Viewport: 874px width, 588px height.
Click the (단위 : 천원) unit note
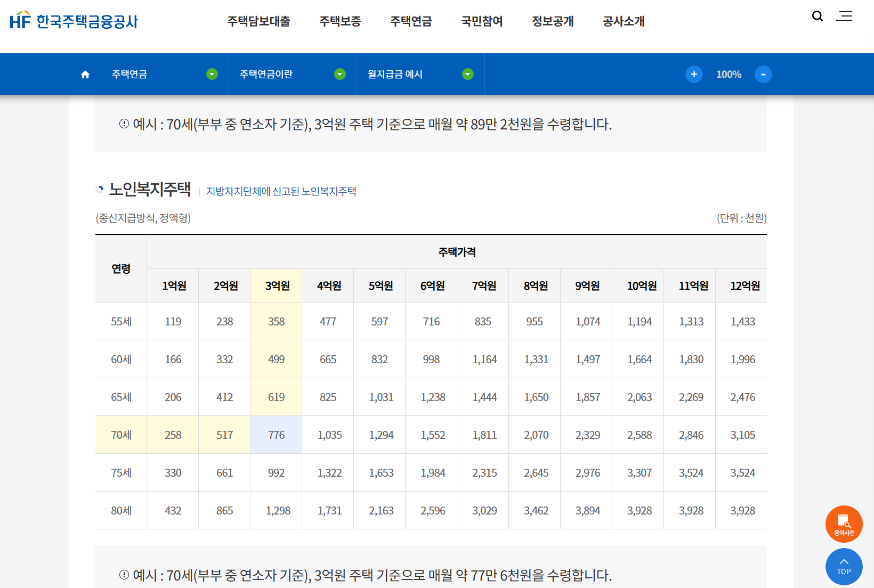(741, 218)
